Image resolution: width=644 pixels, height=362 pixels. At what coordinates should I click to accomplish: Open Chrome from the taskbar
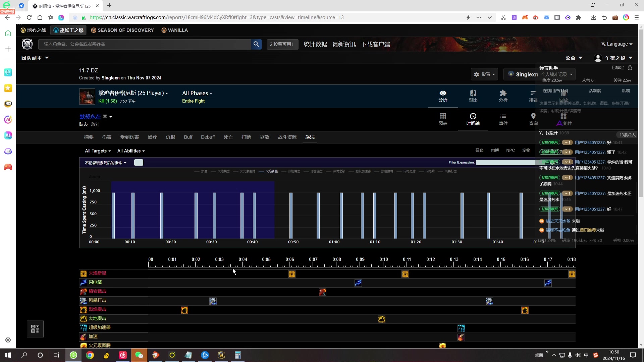click(90, 355)
